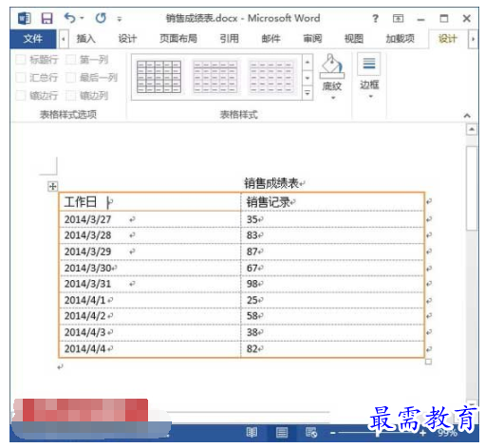Click the Word application icon
This screenshot has width=485, height=448.
(25, 18)
